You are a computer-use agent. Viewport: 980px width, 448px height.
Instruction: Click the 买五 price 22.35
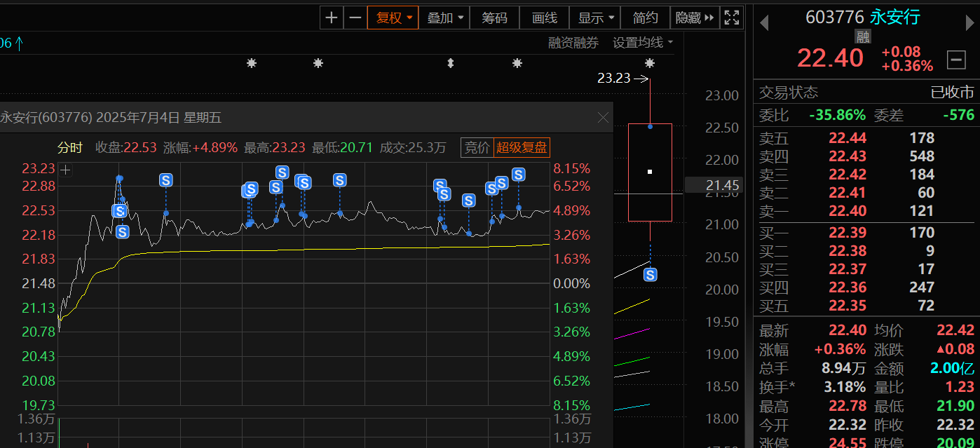click(848, 306)
